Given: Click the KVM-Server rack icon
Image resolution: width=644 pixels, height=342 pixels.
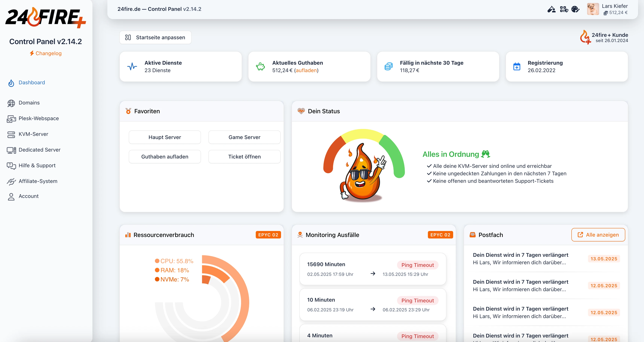Looking at the screenshot, I should [11, 135].
